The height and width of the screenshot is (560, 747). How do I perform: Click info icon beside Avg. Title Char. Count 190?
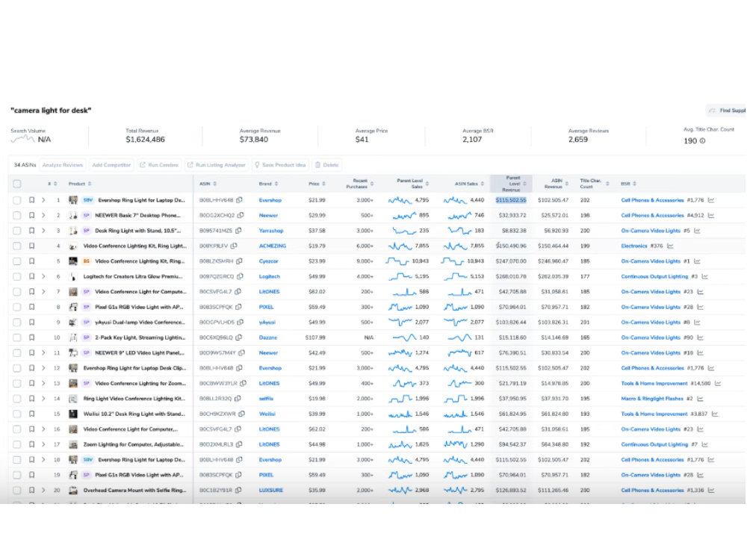coord(702,141)
